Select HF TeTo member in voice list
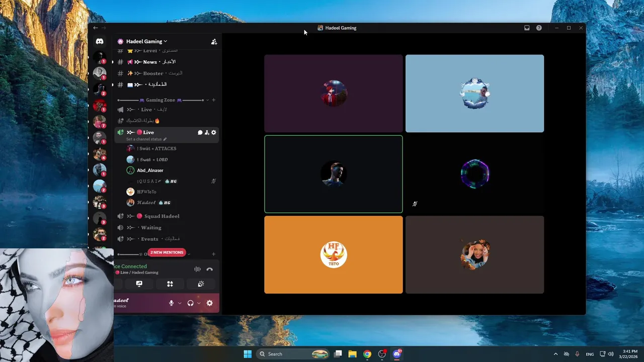The height and width of the screenshot is (362, 644). point(171,192)
